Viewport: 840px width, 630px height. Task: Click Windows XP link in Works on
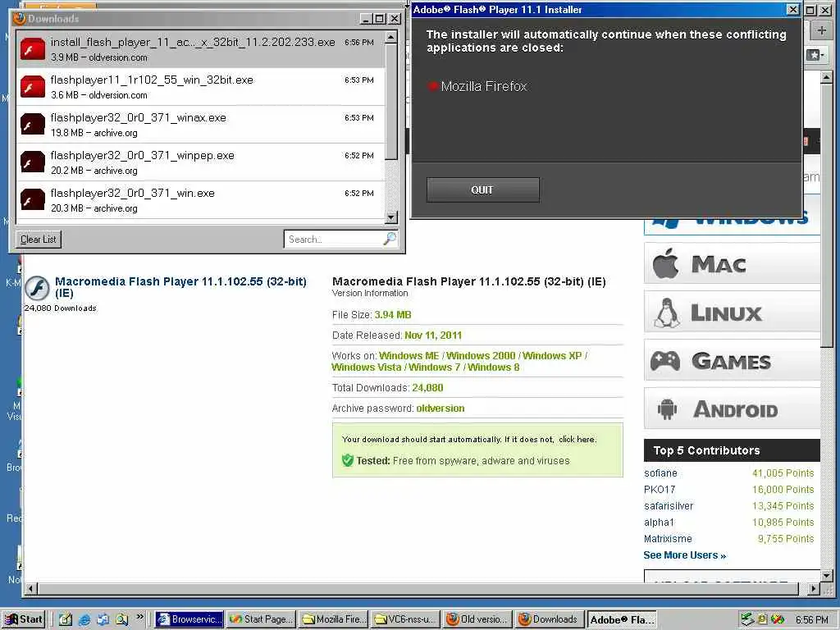pos(552,356)
